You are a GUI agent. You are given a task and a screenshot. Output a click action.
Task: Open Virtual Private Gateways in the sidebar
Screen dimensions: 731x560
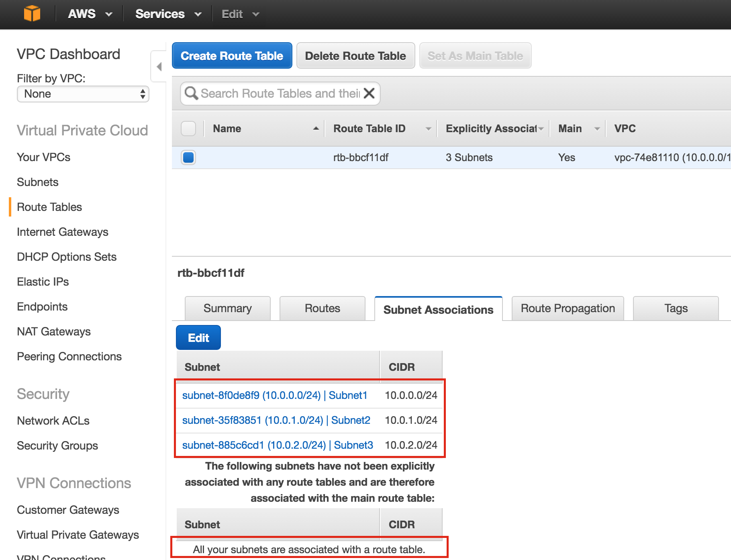point(78,535)
